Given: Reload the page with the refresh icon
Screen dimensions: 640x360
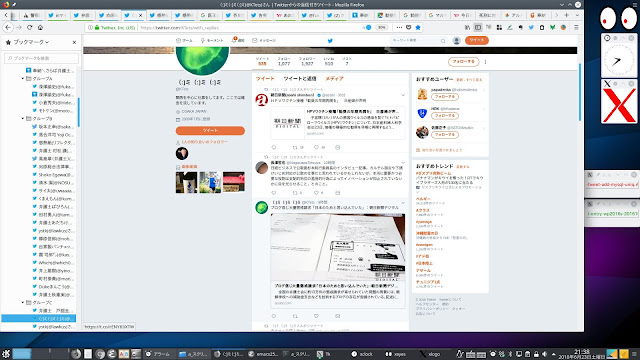Looking at the screenshot, I should point(29,27).
